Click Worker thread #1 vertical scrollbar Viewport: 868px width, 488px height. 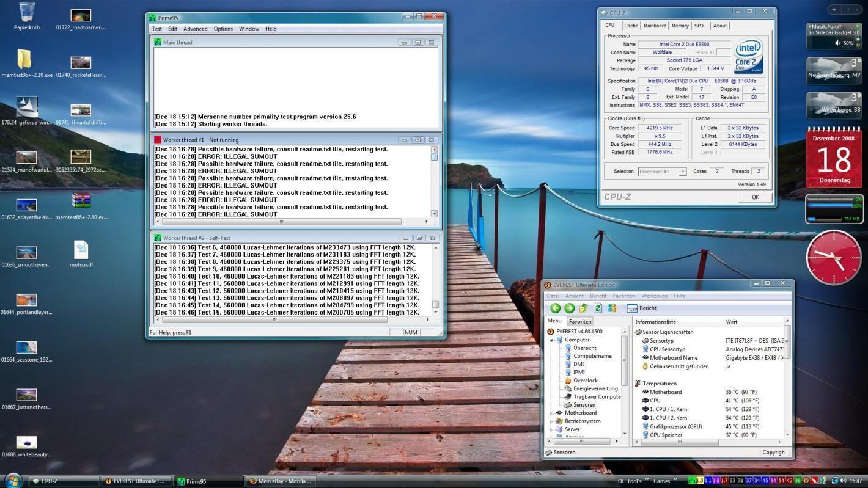coord(435,181)
